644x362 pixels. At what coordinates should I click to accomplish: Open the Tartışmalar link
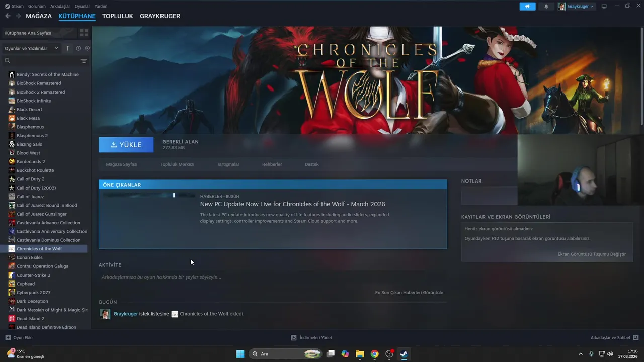[x=228, y=164]
